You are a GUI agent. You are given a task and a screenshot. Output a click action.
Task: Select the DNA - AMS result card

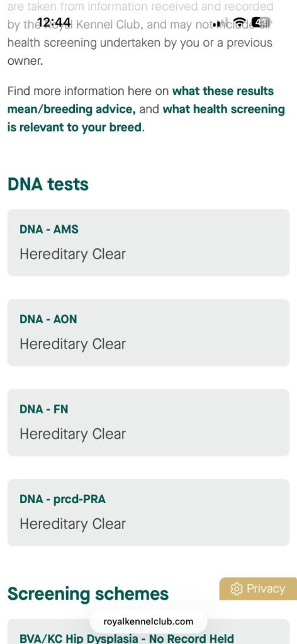click(148, 243)
